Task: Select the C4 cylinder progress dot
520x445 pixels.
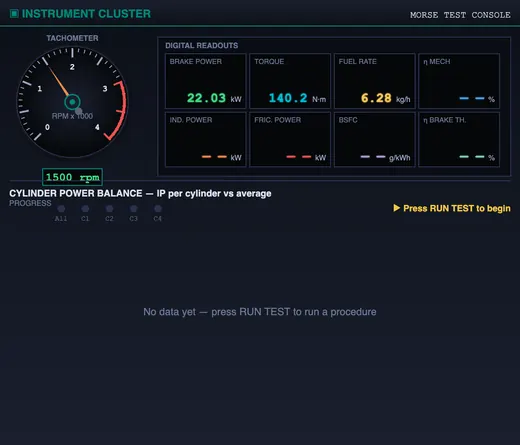Action: [x=158, y=209]
